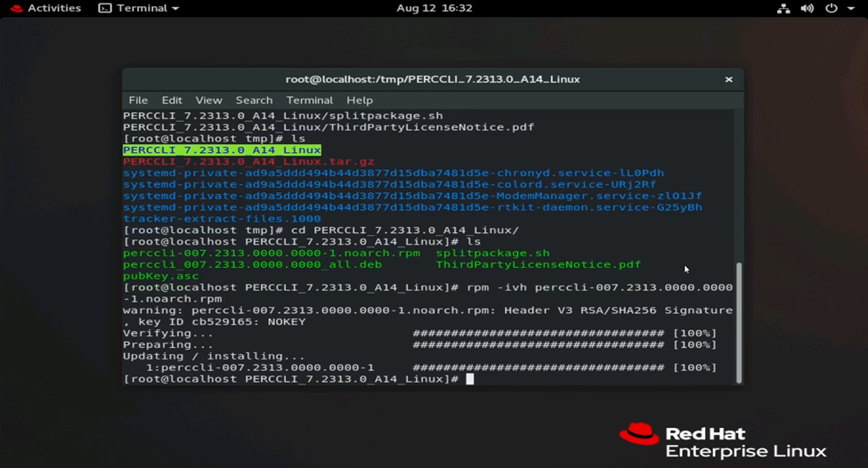
Task: Click the green perccli noarch.rpm filename
Action: 272,254
